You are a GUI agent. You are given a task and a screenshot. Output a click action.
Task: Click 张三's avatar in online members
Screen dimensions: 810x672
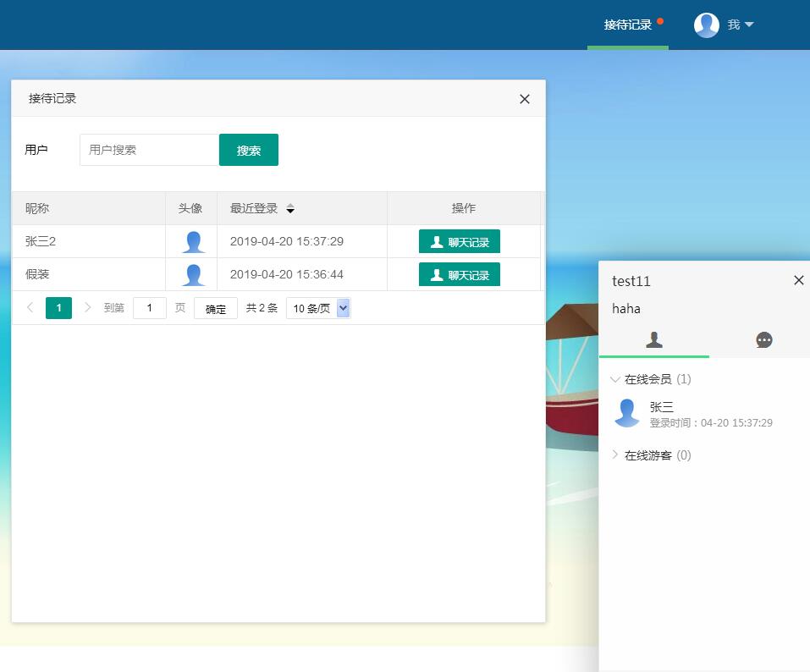tap(627, 413)
